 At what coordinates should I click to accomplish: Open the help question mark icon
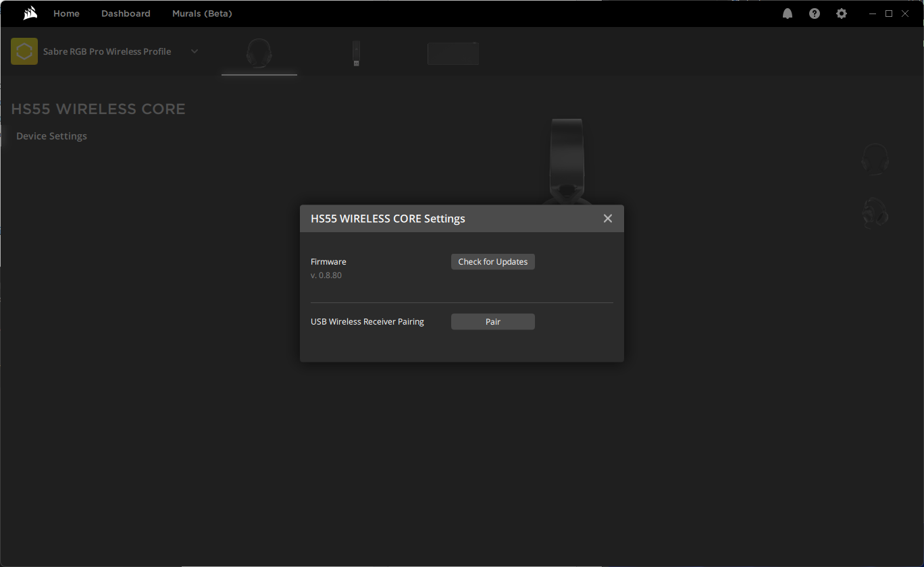pyautogui.click(x=815, y=13)
